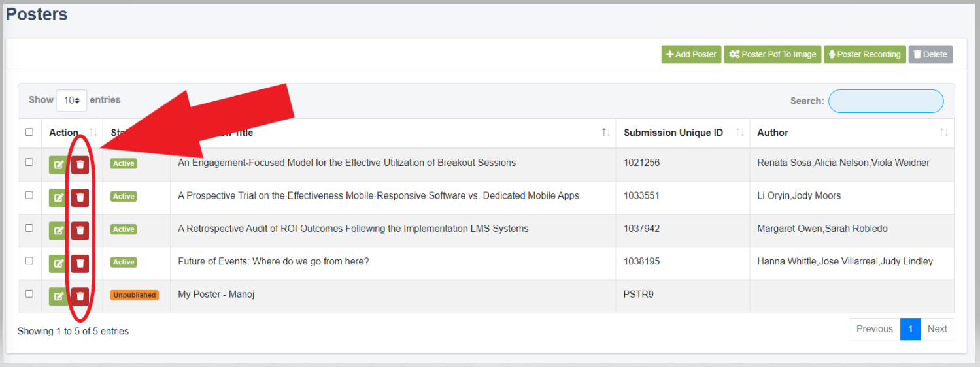
Task: Click trash icon for My Poster - Manoj
Action: pyautogui.click(x=80, y=296)
